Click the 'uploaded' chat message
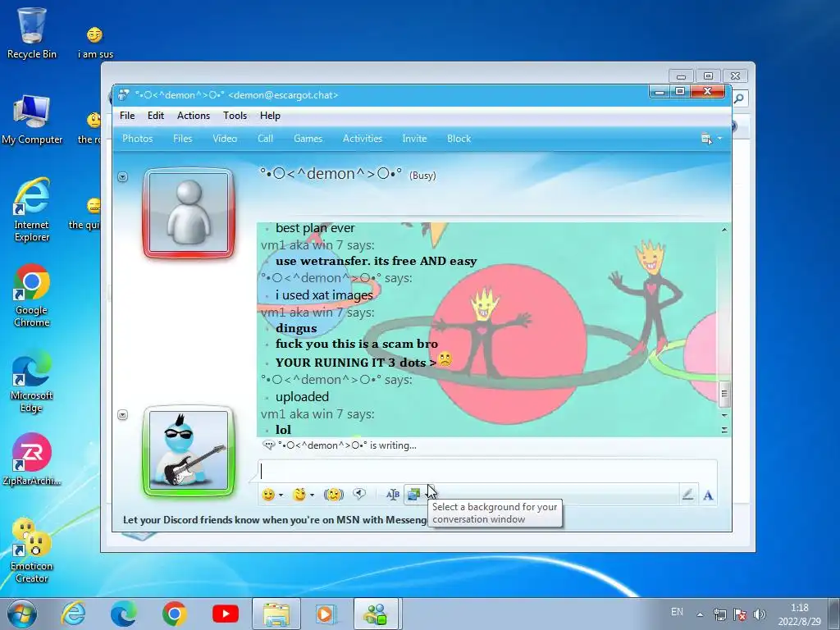This screenshot has height=630, width=840. (x=302, y=397)
